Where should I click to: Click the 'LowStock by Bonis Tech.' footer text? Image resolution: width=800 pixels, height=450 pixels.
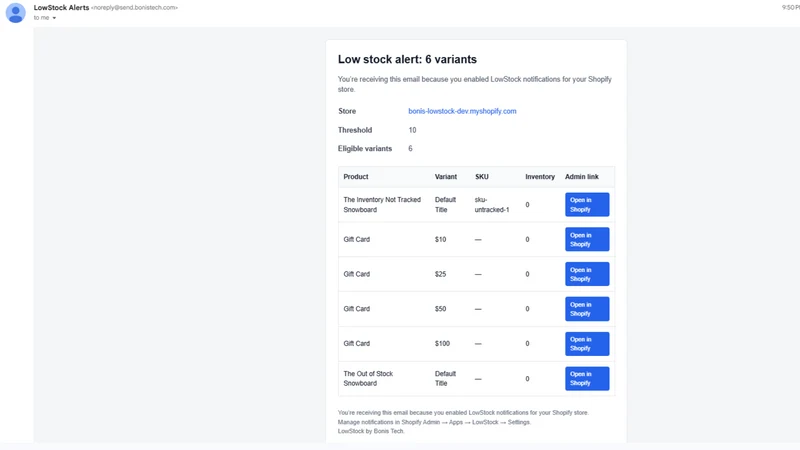pos(371,431)
